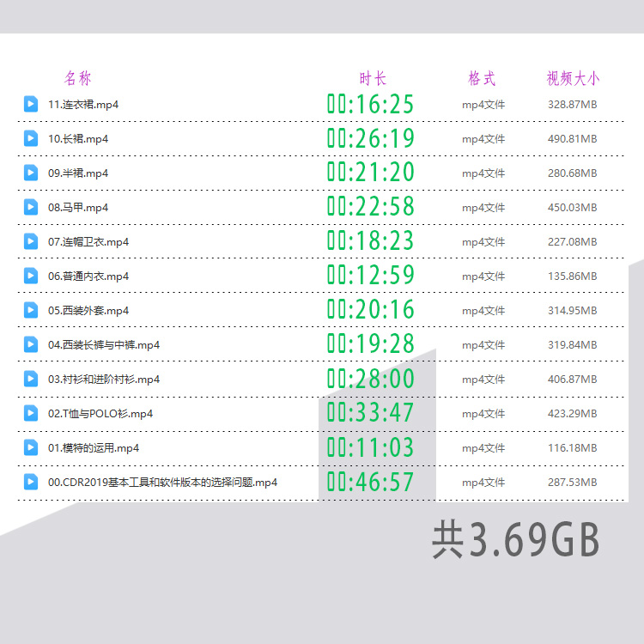The width and height of the screenshot is (644, 644).
Task: Select the file name 11.连衣裙.mp4
Action: coord(83,105)
